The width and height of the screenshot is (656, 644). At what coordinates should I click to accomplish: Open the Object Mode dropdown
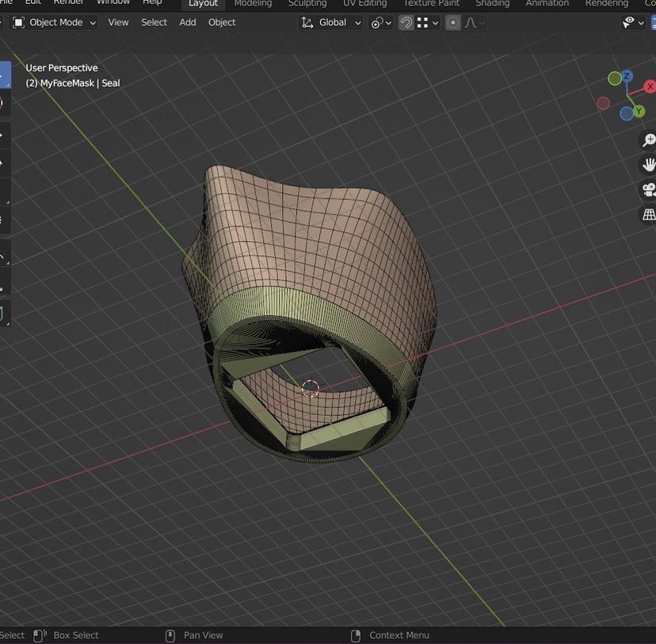55,23
